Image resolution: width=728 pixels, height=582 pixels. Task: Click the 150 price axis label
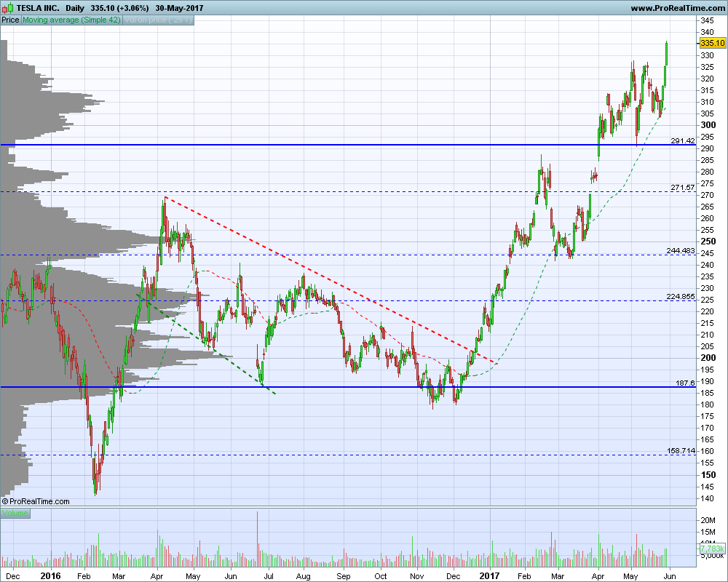click(708, 475)
